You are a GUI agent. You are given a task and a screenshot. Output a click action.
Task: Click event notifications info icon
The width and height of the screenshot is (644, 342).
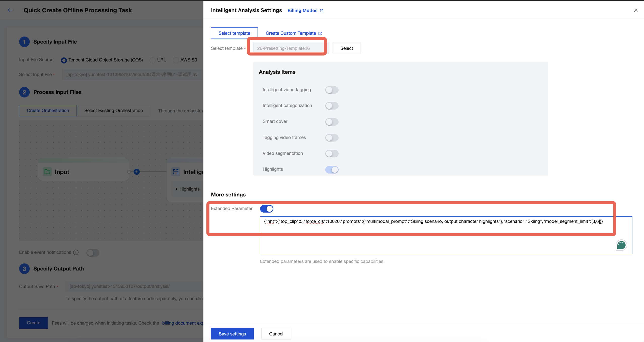[76, 252]
